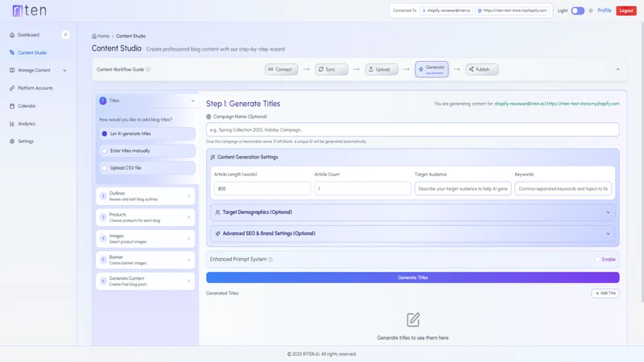
Task: Click the green riten-test-store URL link in the step header
Action: [583, 104]
